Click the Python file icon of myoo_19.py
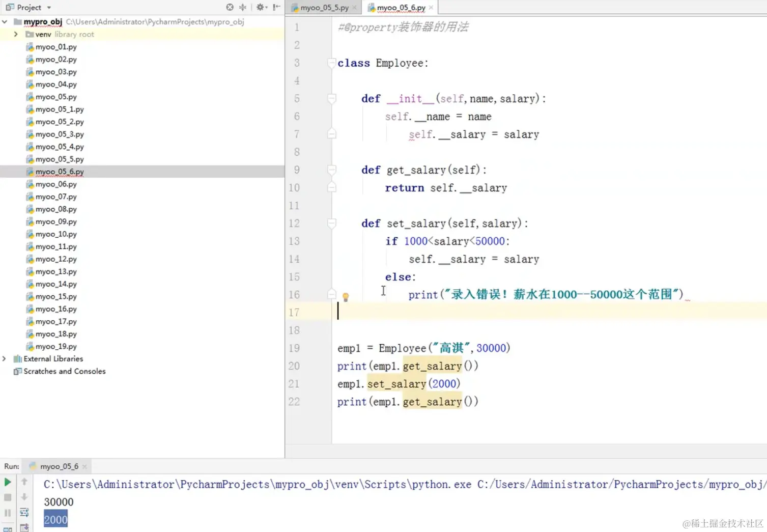The image size is (767, 532). pos(30,347)
